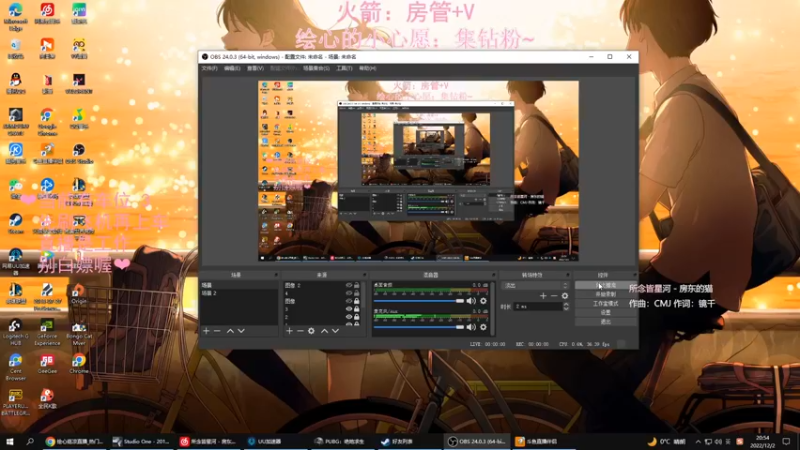800x450 pixels.
Task: Move source down with down arrow in 来源 panel
Action: point(335,331)
